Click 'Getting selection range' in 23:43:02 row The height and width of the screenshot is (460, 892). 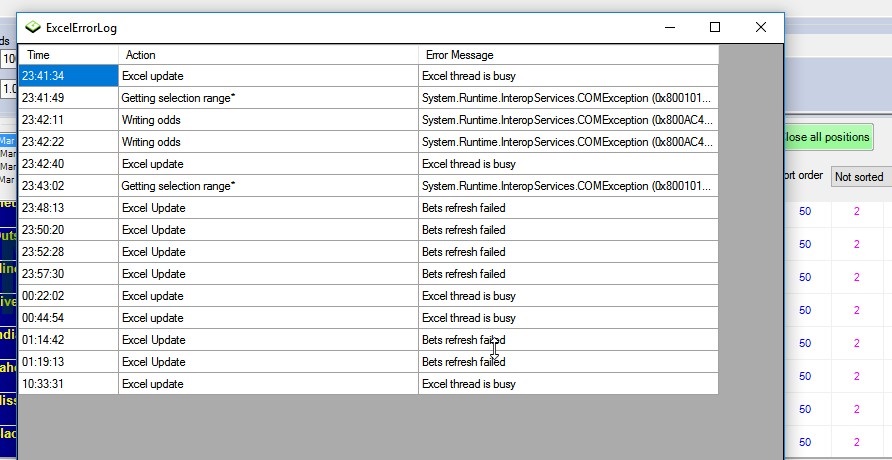coord(178,186)
